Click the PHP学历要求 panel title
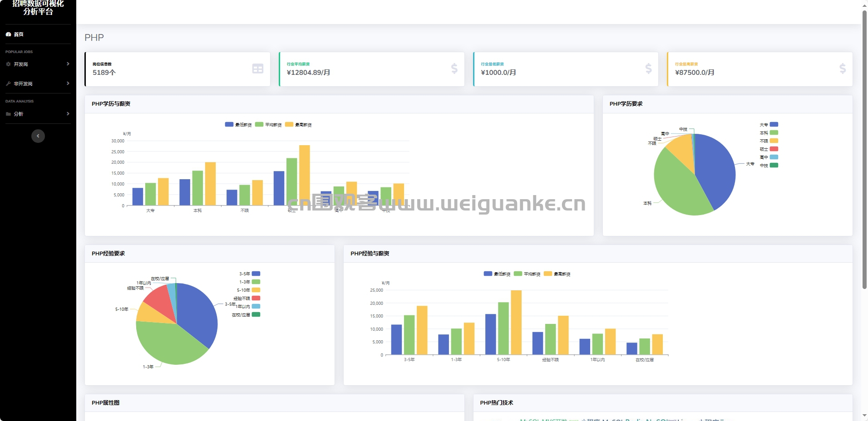 tap(626, 104)
